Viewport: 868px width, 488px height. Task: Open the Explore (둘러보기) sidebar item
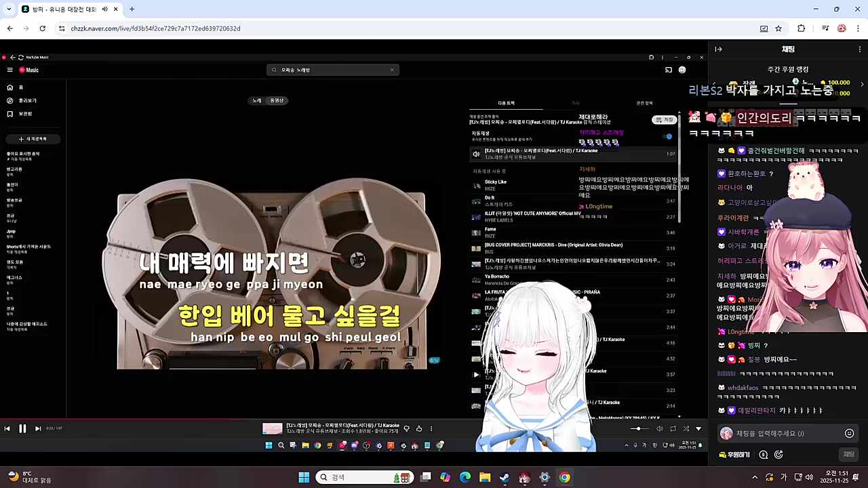(x=22, y=100)
